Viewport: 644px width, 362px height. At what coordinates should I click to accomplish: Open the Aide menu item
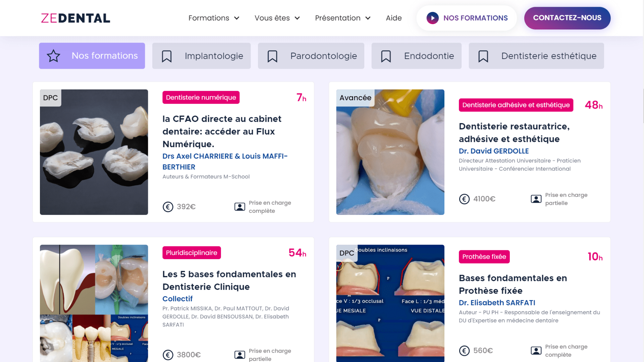pyautogui.click(x=393, y=18)
